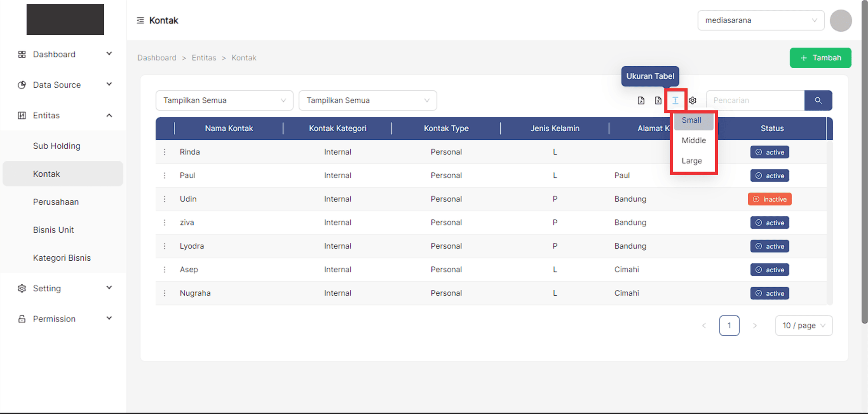Open row actions menu for Nugraha
Viewport: 868px width, 414px height.
pos(164,293)
